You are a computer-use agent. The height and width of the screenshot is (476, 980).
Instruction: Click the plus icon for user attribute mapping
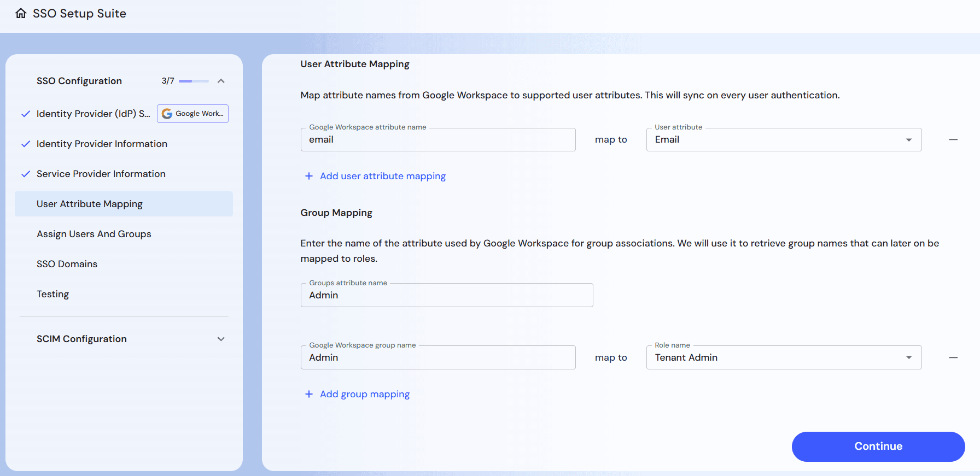pos(309,176)
